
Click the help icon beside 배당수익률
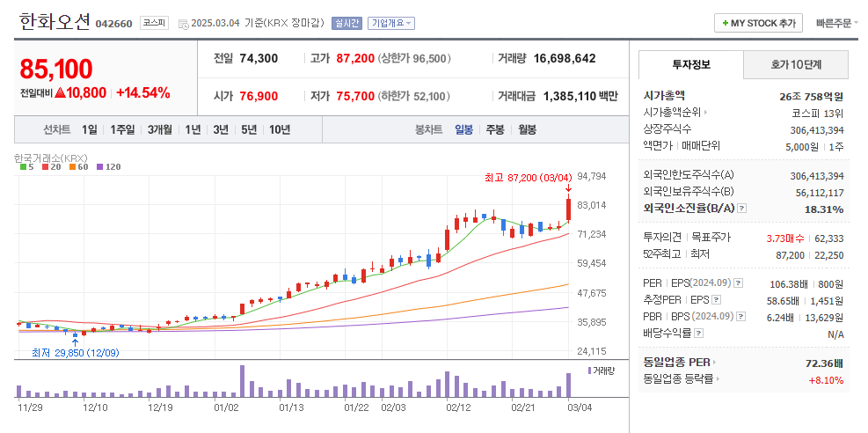(698, 334)
